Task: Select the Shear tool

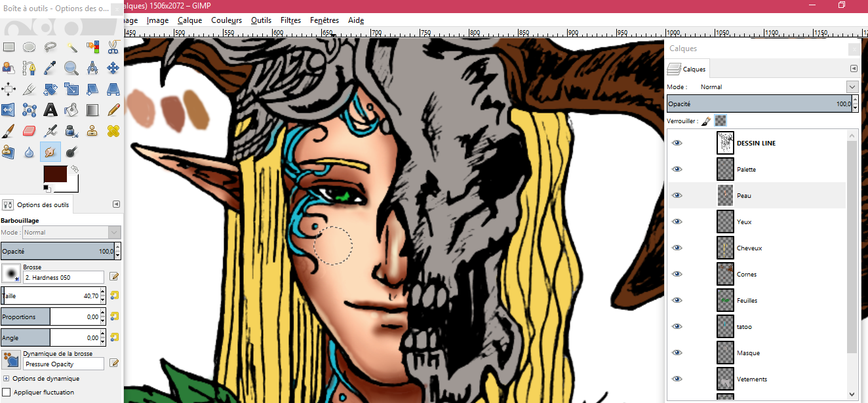Action: click(x=92, y=89)
